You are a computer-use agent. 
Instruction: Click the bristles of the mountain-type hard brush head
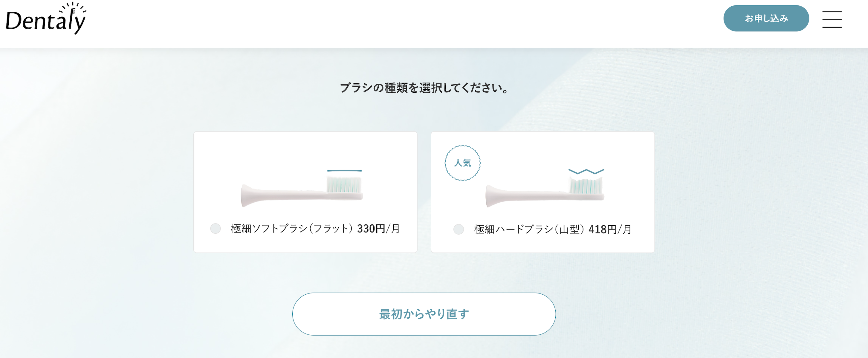(x=586, y=185)
